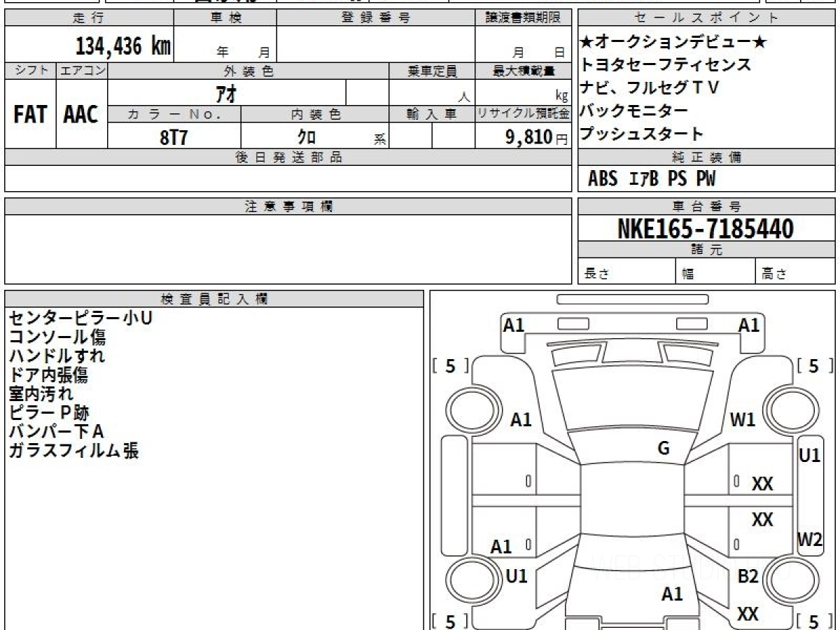Click the 幅 dimension label
This screenshot has height=630, width=840.
tap(689, 274)
